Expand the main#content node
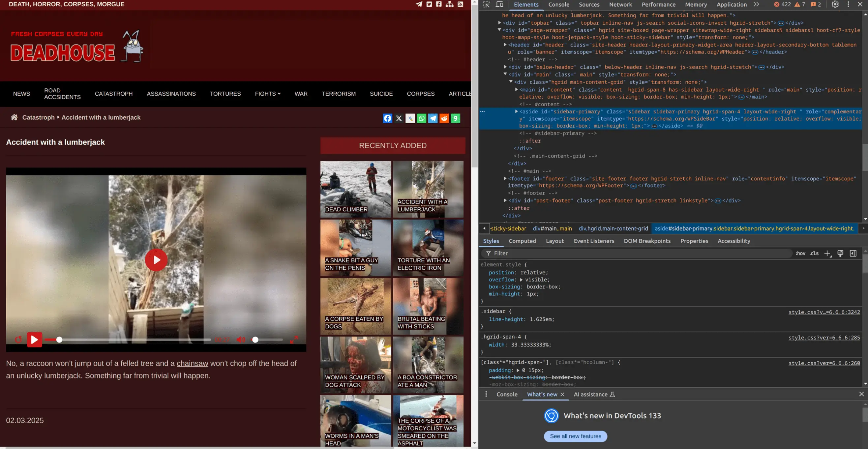The width and height of the screenshot is (868, 449). (516, 89)
